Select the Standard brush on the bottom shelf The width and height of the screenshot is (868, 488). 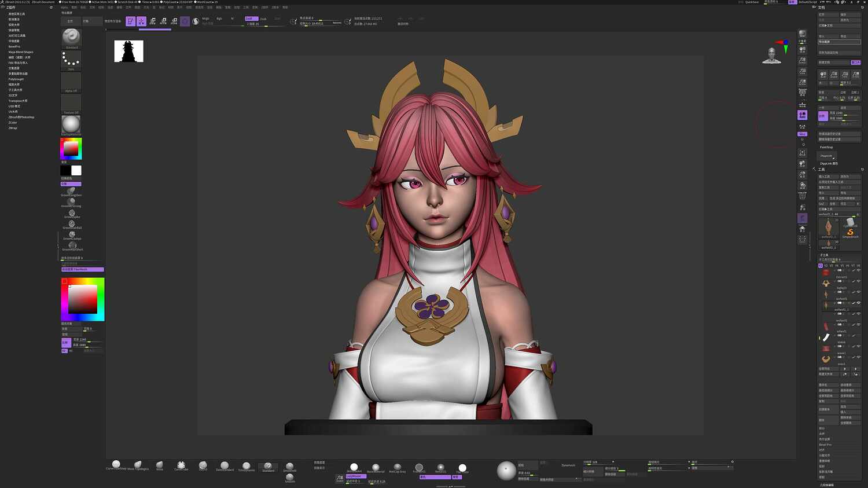click(x=267, y=466)
